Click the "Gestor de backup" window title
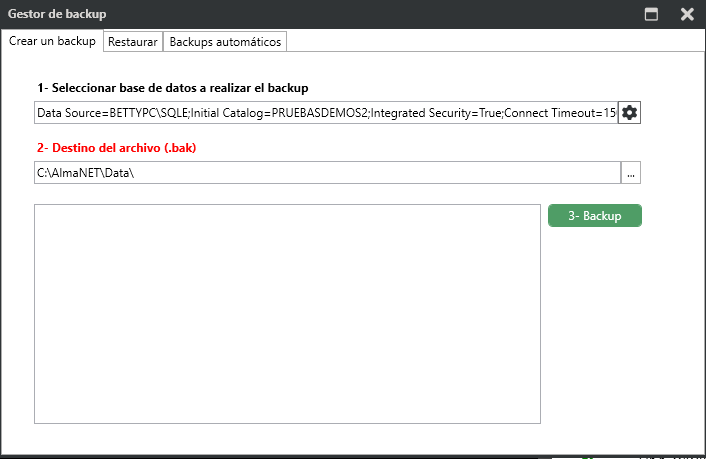Viewport: 706px width, 459px height. pyautogui.click(x=57, y=14)
